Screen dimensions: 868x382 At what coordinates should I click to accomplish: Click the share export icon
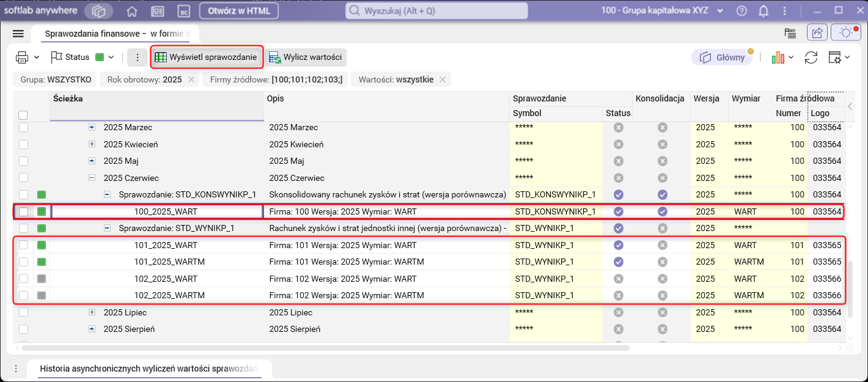(x=817, y=32)
